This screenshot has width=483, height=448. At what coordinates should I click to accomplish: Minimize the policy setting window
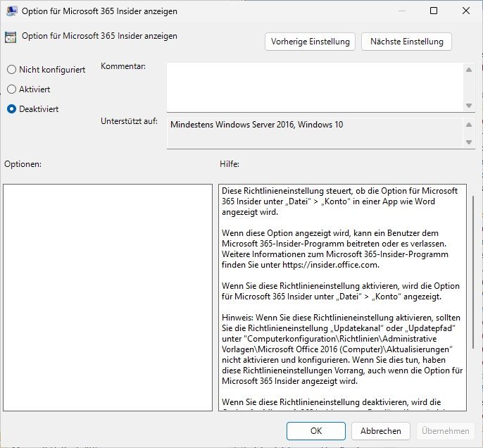point(401,11)
